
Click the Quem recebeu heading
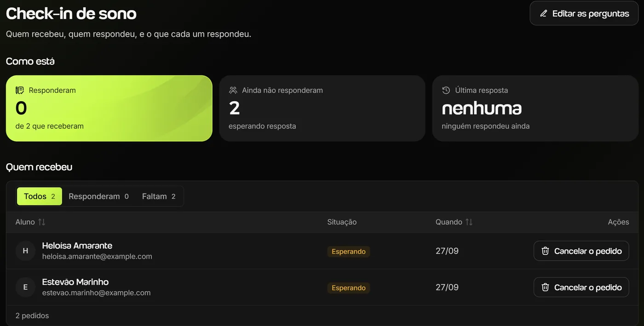[x=39, y=167]
